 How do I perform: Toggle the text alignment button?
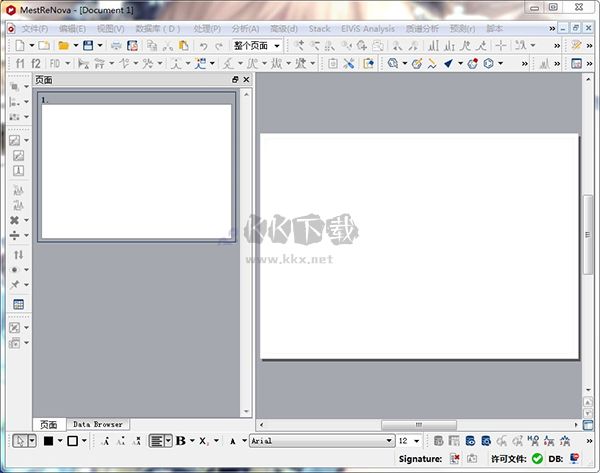click(156, 440)
